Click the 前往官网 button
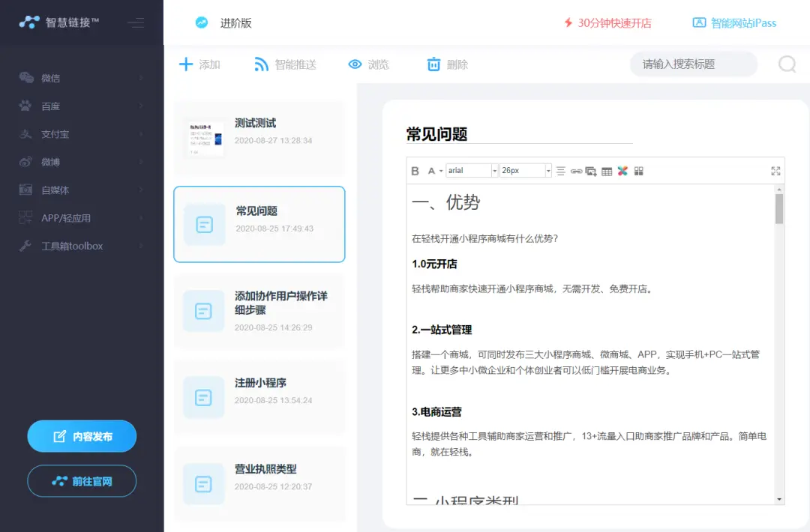The height and width of the screenshot is (532, 810). pyautogui.click(x=82, y=481)
